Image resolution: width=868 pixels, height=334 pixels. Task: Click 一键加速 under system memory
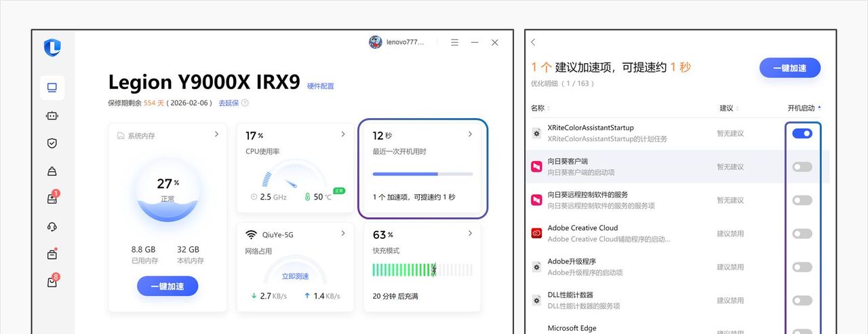coord(167,286)
